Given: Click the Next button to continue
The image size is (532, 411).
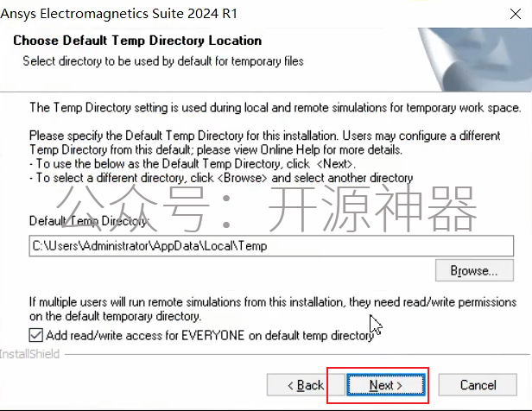Looking at the screenshot, I should coord(386,385).
